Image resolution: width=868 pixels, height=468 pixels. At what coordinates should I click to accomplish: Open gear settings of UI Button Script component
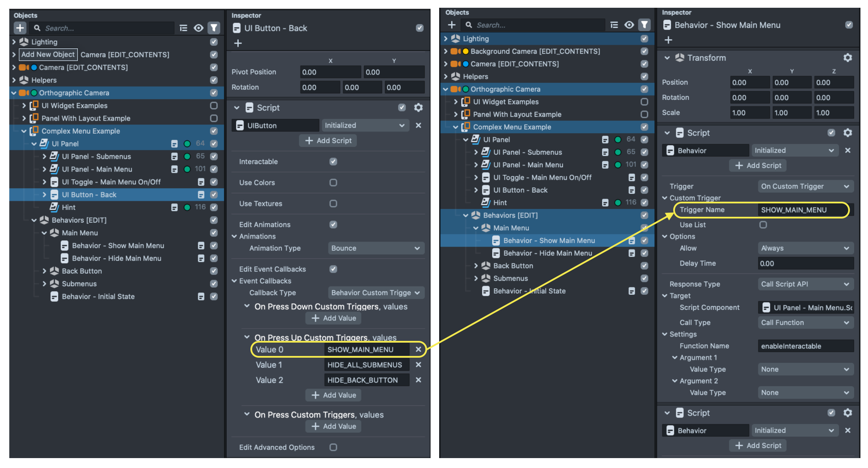click(418, 107)
